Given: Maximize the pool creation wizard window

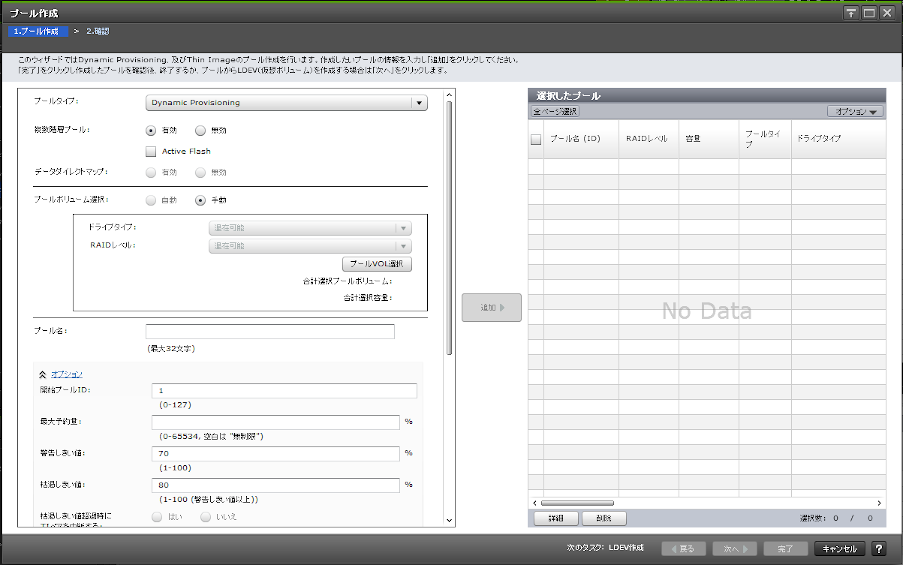Looking at the screenshot, I should (868, 13).
